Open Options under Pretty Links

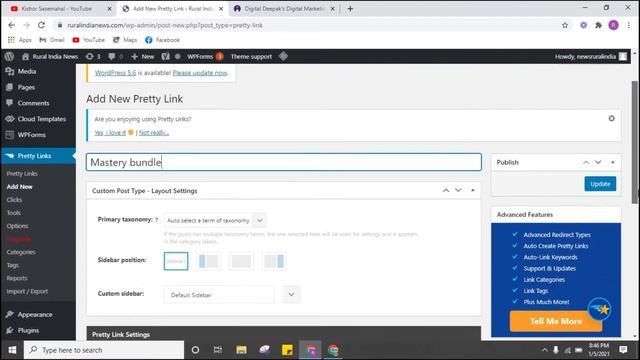(x=17, y=226)
